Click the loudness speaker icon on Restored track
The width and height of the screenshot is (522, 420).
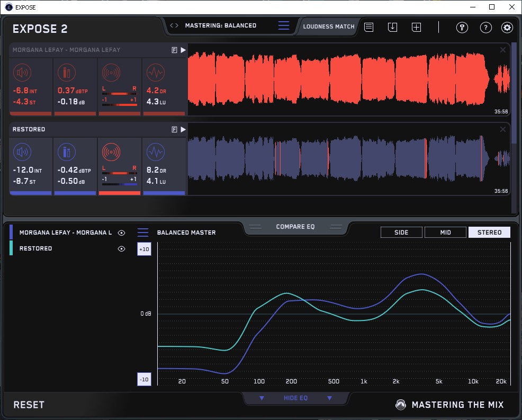(22, 152)
